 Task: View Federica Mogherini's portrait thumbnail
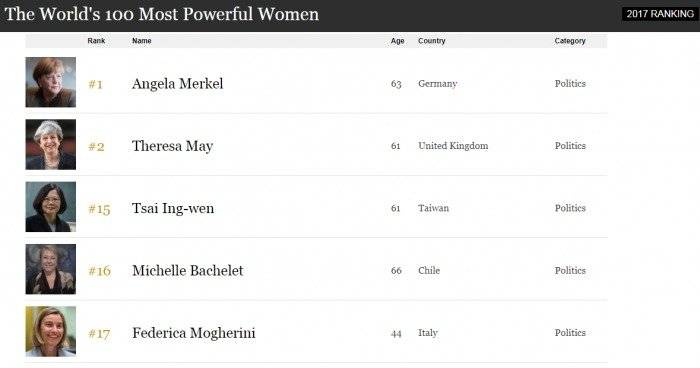pos(50,331)
